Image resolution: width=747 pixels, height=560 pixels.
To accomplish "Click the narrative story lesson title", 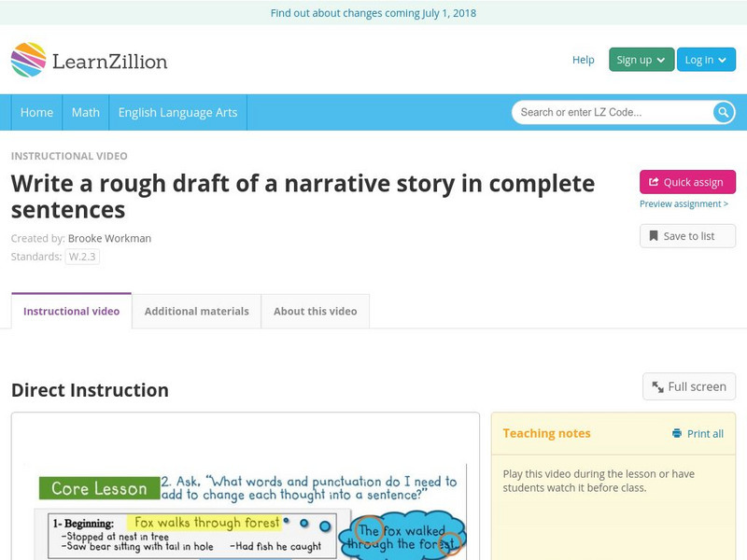I will click(x=303, y=196).
